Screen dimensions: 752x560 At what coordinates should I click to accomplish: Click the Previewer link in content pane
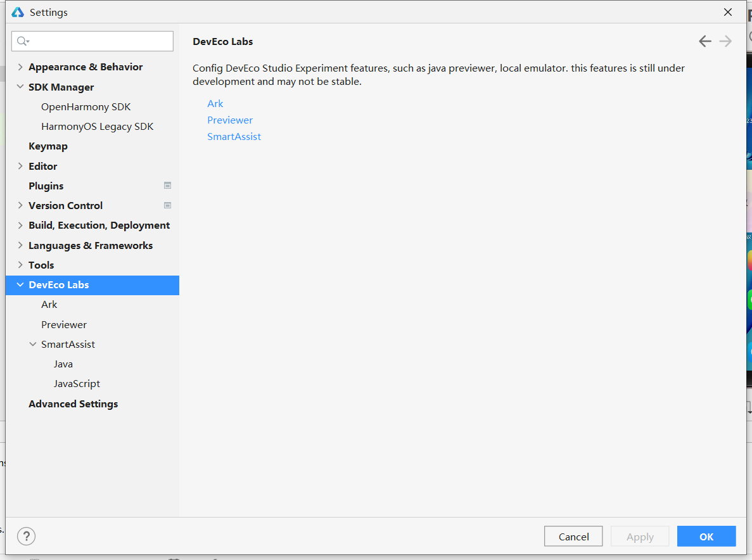(230, 120)
